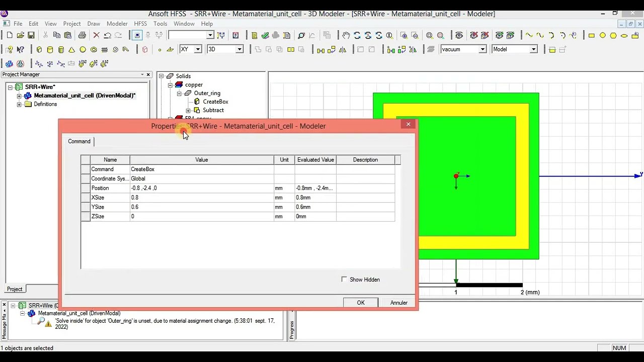Viewport: 644px width, 362px height.
Task: Open the Modeler menu
Action: click(117, 24)
